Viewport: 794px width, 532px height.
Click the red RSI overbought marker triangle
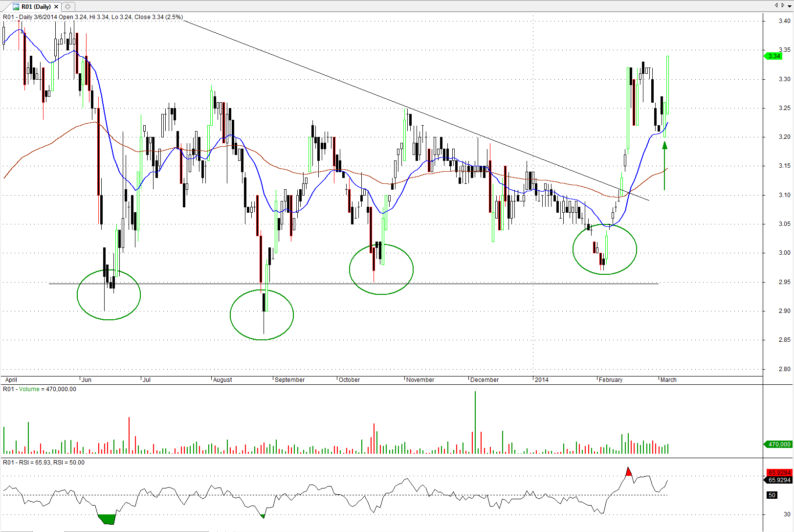click(629, 472)
